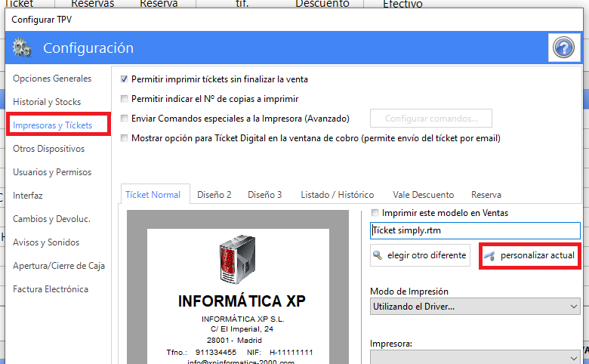589x364 pixels.
Task: Click the help question mark icon
Action: point(563,48)
